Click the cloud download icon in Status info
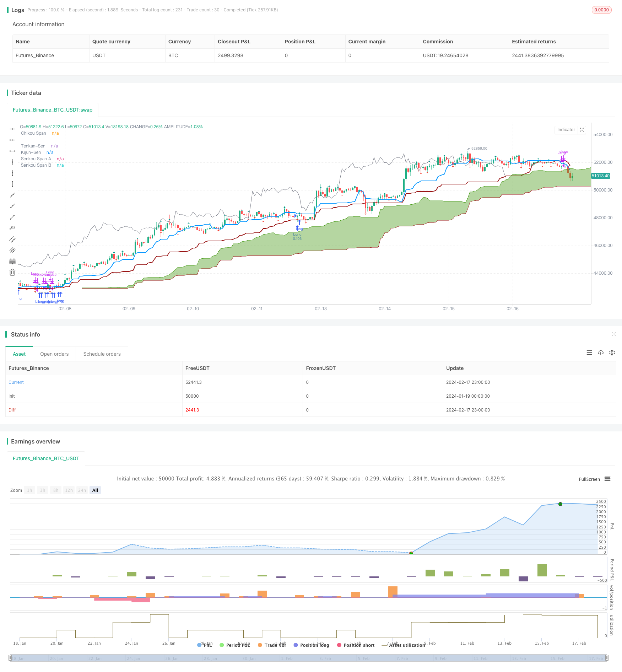622x672 pixels. click(601, 353)
